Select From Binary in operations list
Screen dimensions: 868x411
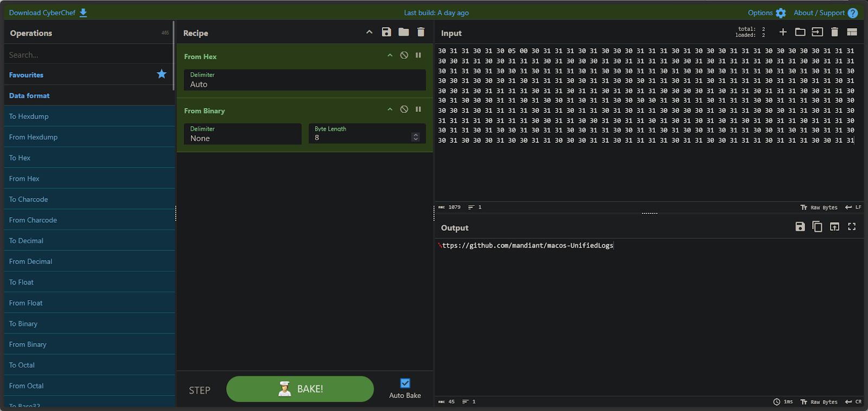(90, 344)
